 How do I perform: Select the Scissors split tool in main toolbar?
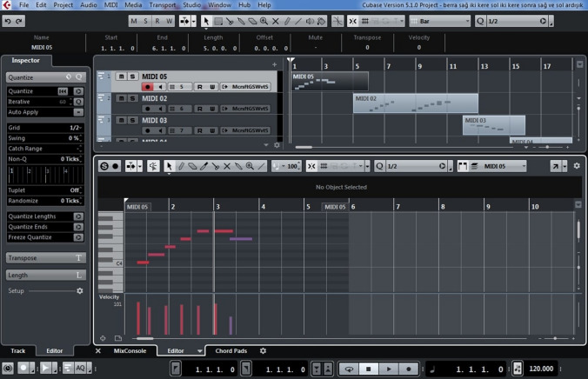(x=230, y=22)
